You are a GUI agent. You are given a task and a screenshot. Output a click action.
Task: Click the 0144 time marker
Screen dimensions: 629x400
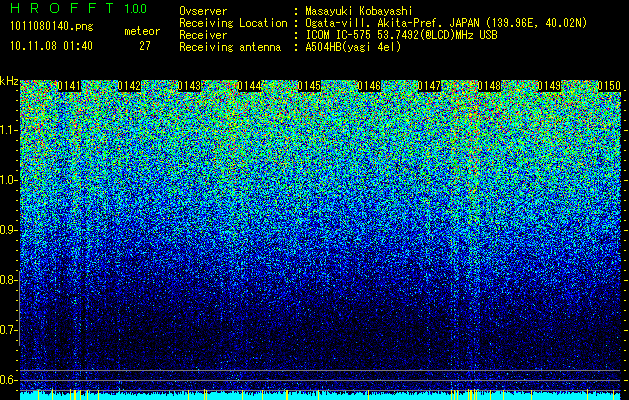[x=249, y=86]
